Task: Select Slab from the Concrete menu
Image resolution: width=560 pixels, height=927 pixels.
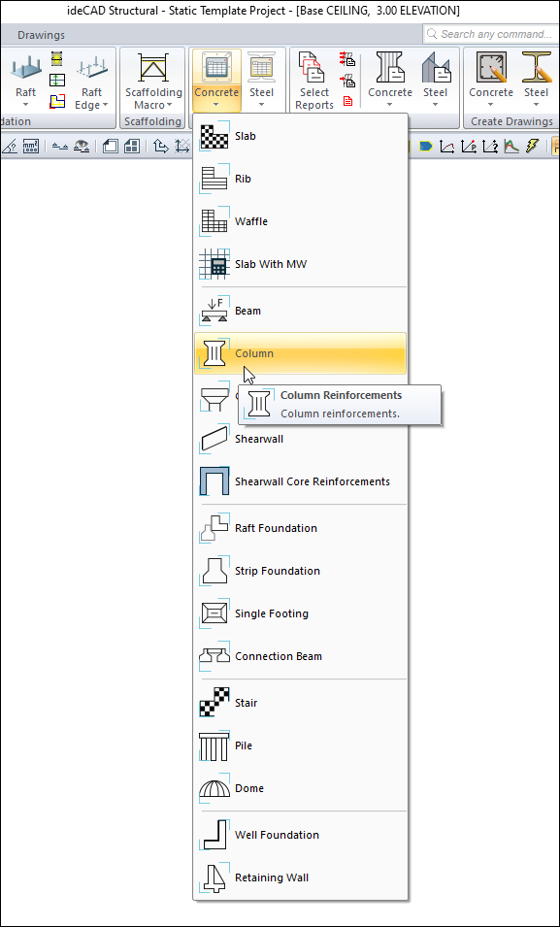Action: [x=301, y=136]
